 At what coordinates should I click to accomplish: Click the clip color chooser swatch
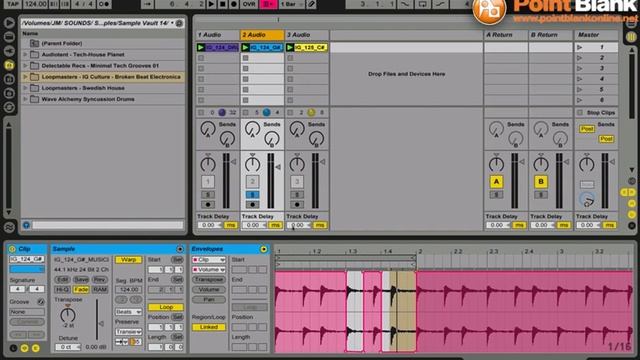[x=27, y=269]
